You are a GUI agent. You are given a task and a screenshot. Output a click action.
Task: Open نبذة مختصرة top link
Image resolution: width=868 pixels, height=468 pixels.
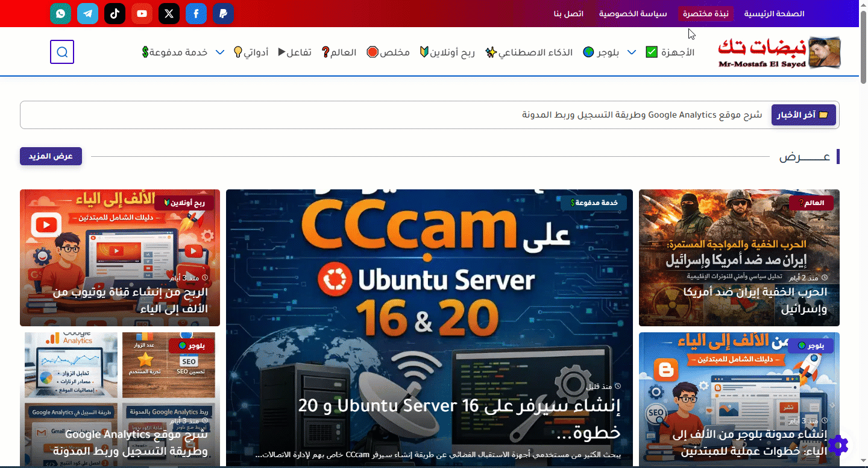[706, 13]
